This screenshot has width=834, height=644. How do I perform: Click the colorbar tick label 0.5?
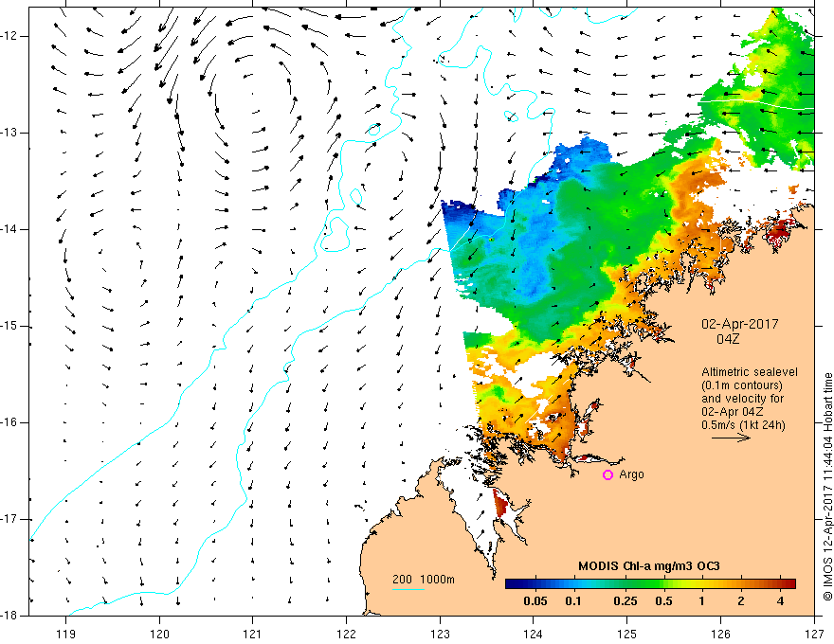coord(663,601)
